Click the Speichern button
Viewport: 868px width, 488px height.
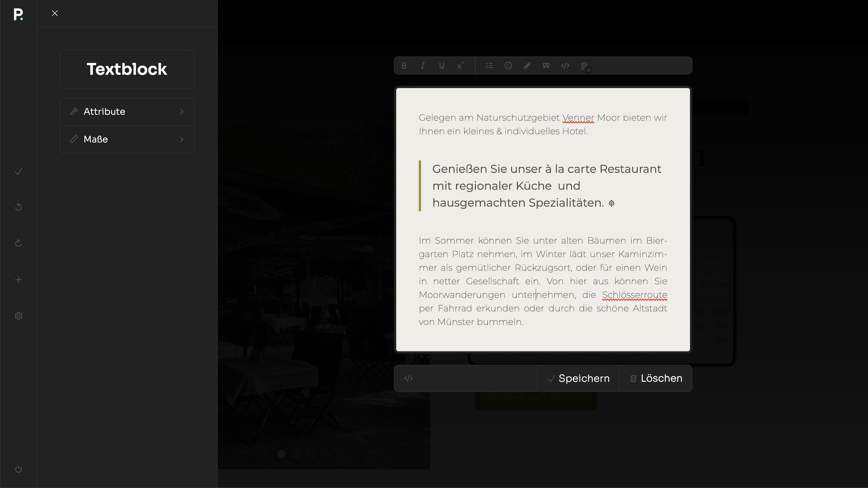pyautogui.click(x=578, y=379)
